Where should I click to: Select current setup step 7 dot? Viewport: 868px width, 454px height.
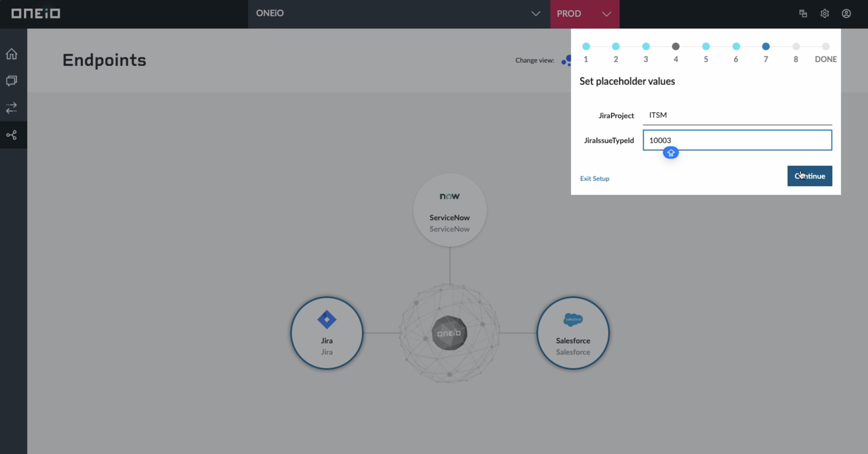[x=766, y=46]
